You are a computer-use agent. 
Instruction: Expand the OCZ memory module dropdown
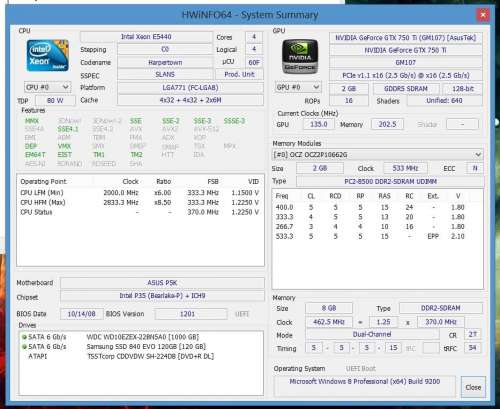[377, 155]
